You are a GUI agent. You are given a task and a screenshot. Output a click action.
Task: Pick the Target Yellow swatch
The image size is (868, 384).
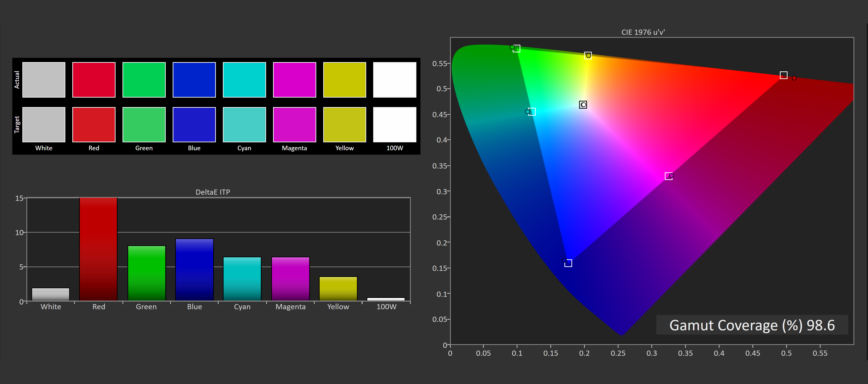pos(344,125)
